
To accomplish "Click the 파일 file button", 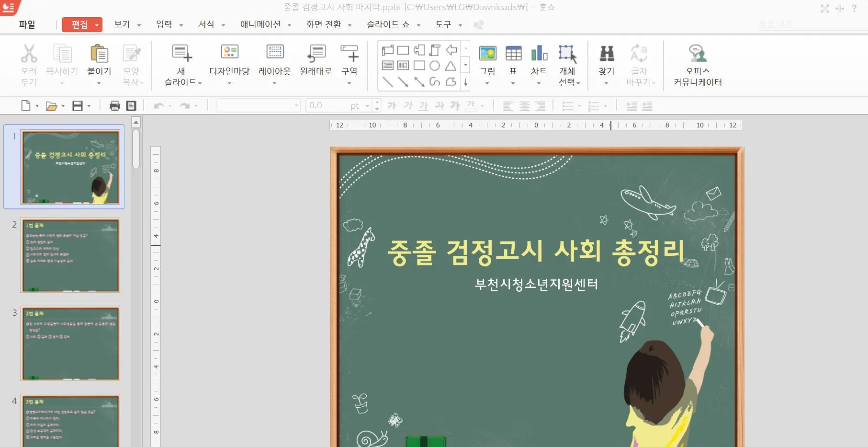I will click(x=27, y=24).
